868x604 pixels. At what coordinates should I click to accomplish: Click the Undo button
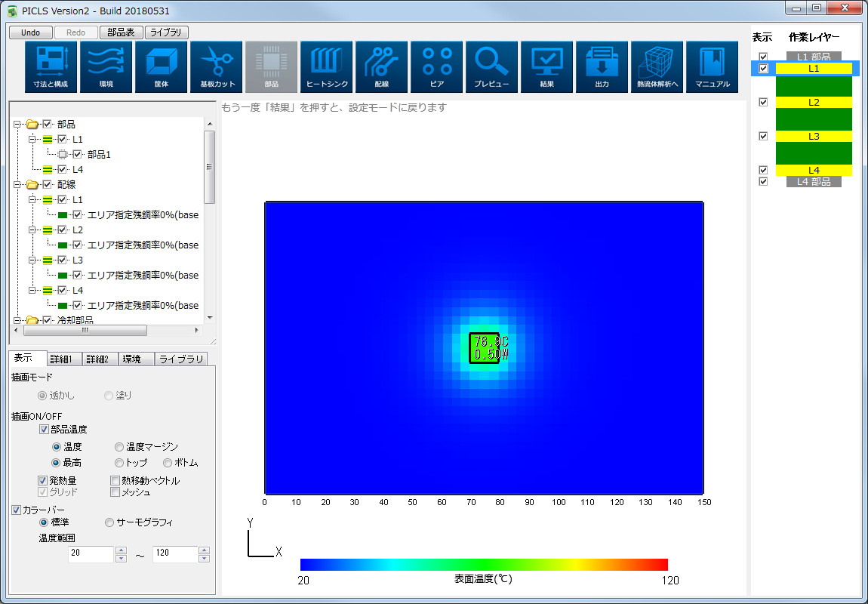tap(31, 32)
